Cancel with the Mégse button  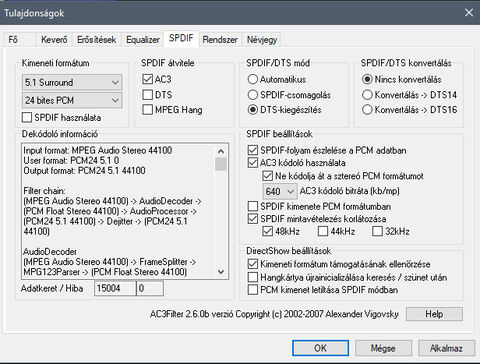pos(383,348)
